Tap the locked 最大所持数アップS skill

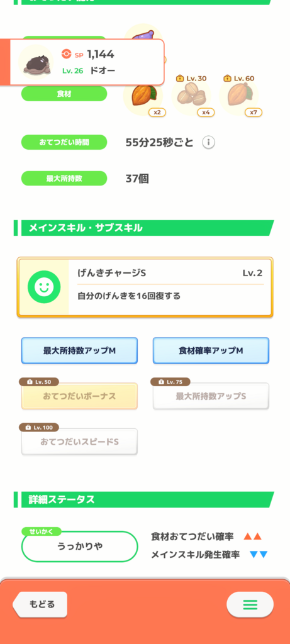(x=211, y=396)
